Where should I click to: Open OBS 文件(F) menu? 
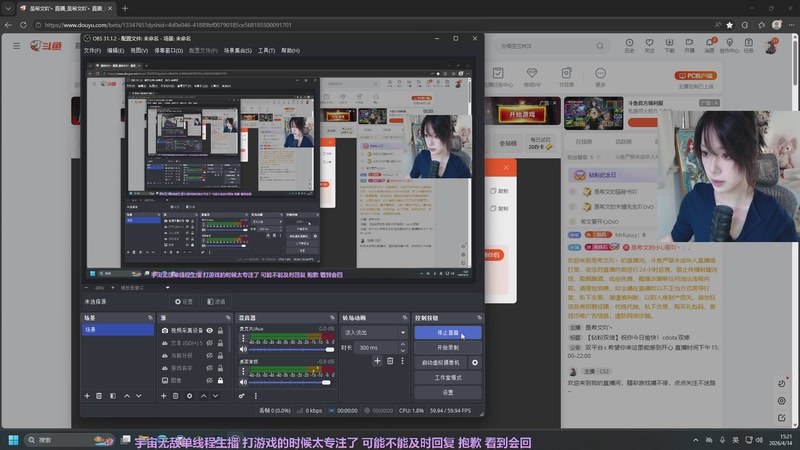[x=92, y=51]
